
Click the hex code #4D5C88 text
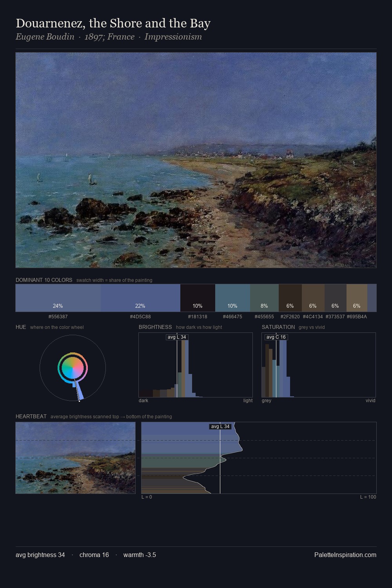pyautogui.click(x=140, y=316)
